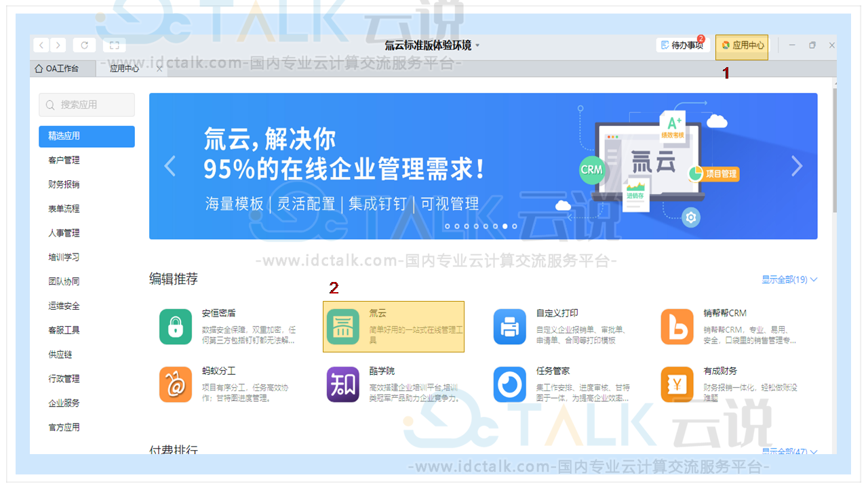Choose 团队协同 category
This screenshot has height=488, width=868.
(64, 281)
